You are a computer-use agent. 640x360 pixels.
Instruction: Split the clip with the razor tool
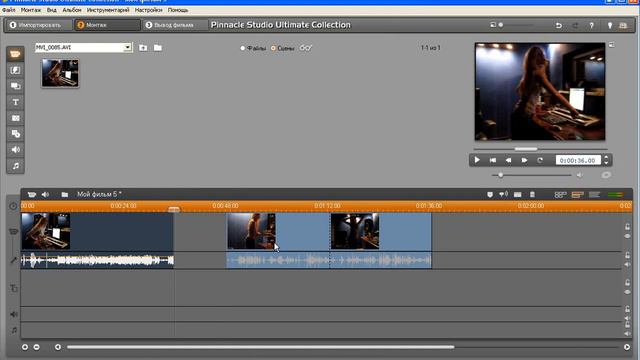[518, 195]
